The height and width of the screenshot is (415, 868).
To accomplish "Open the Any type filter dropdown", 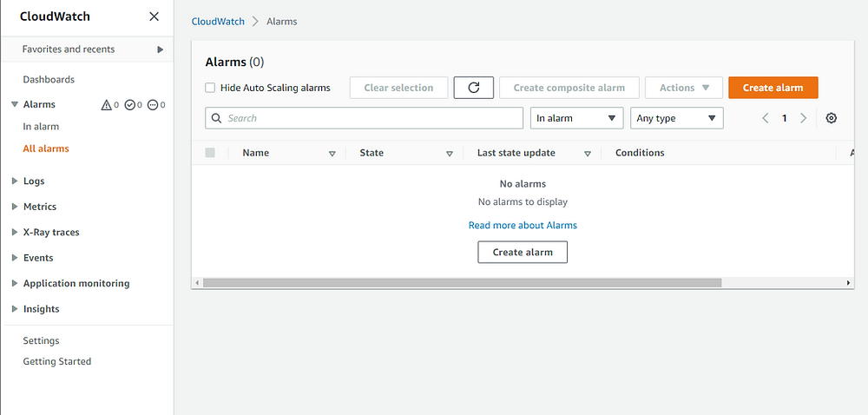I will (677, 118).
